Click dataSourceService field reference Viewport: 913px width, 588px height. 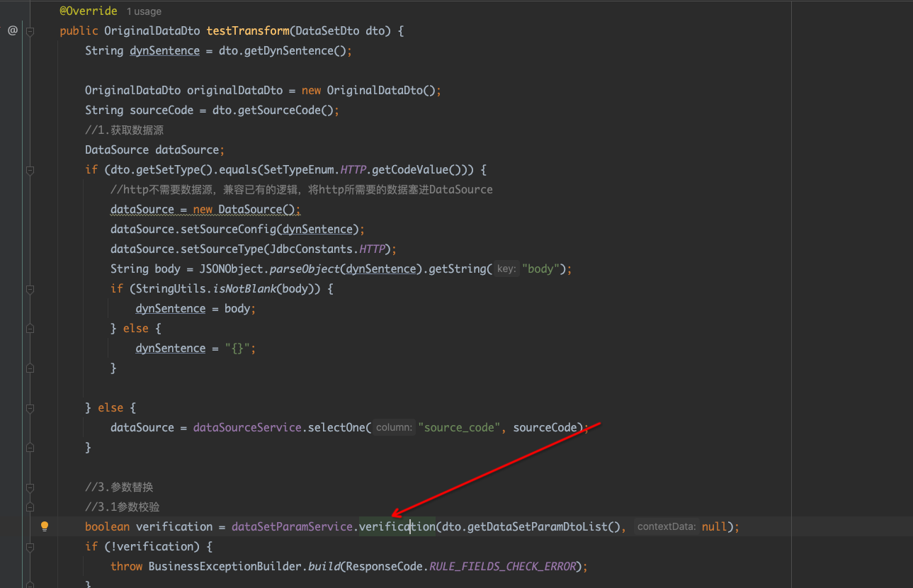247,427
